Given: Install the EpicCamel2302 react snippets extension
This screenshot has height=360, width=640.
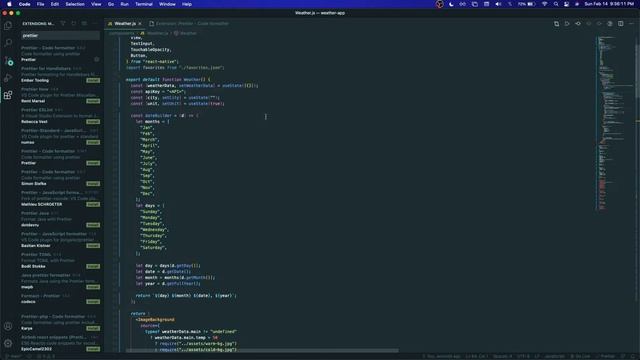Looking at the screenshot, I should (x=93, y=349).
